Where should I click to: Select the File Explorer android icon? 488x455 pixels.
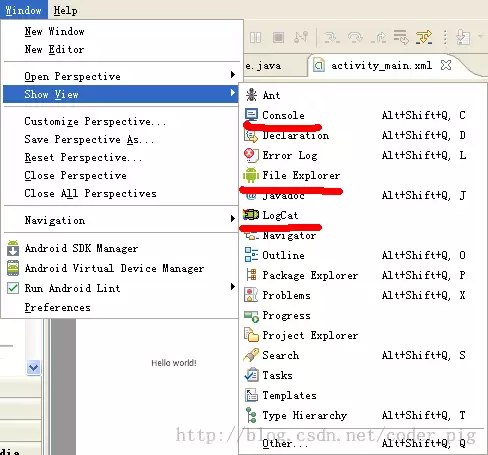(251, 175)
